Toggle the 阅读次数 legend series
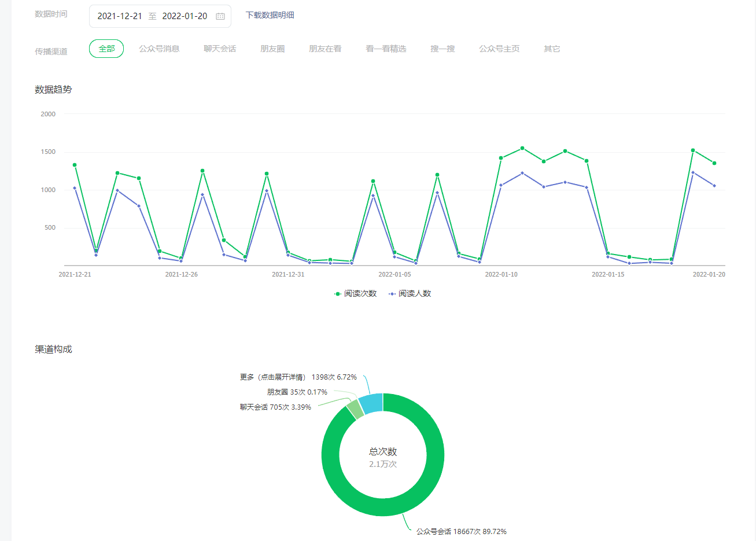Viewport: 756px width, 541px height. 355,293
